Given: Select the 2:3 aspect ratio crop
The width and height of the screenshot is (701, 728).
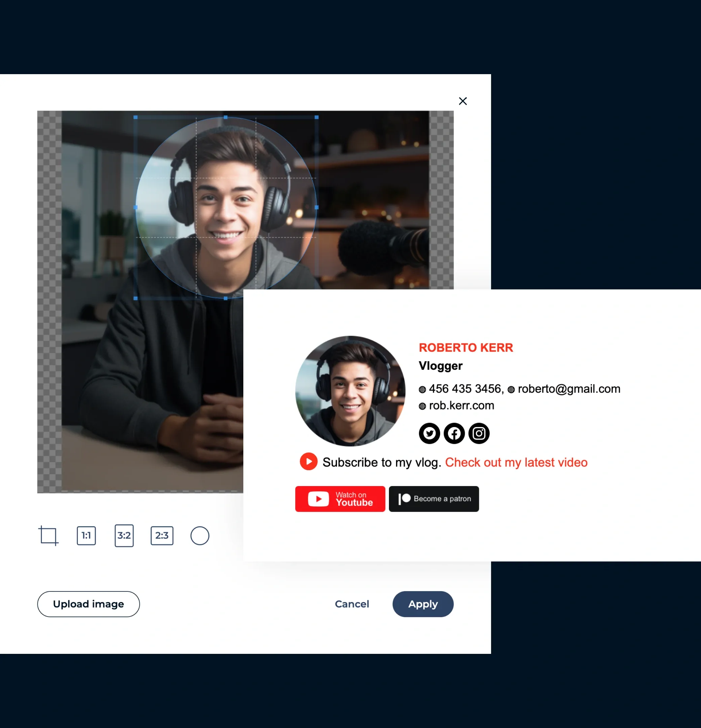Looking at the screenshot, I should (x=162, y=536).
